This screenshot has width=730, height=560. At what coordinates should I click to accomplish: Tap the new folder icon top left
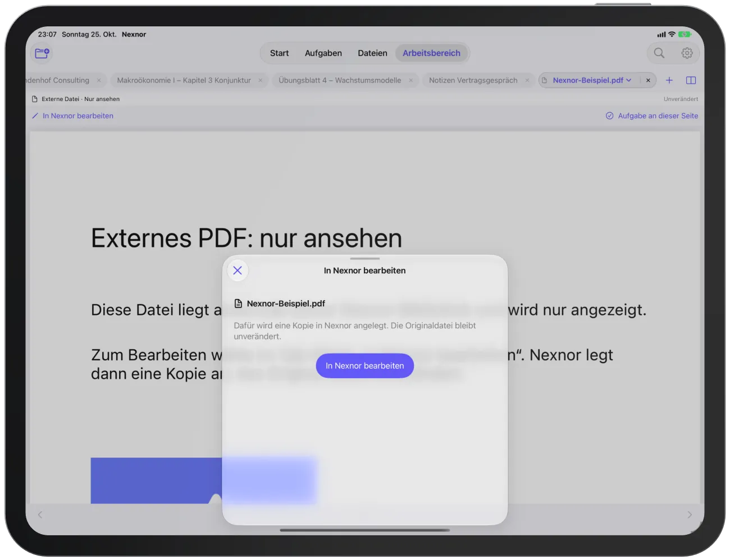(x=42, y=53)
